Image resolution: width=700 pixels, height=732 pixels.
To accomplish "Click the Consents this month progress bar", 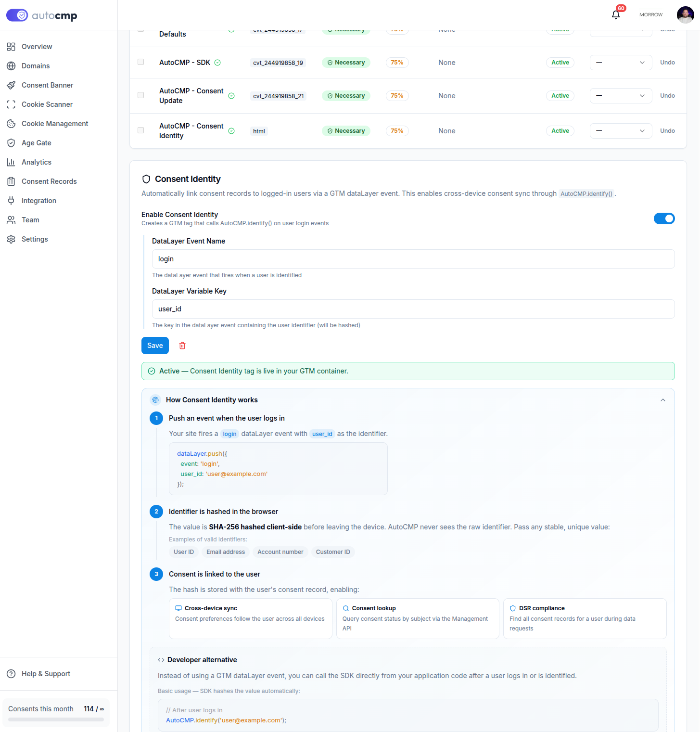I will click(x=56, y=719).
